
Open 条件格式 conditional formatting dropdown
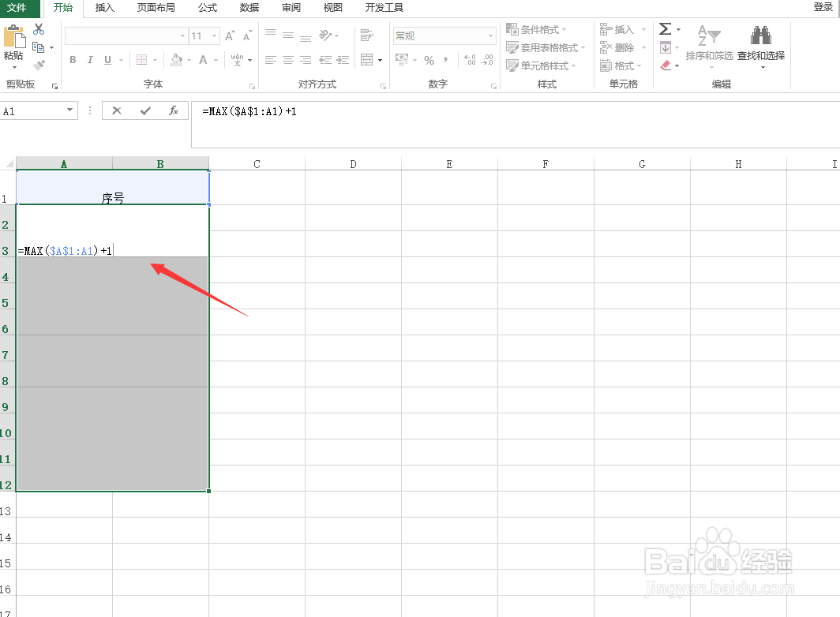pyautogui.click(x=536, y=29)
